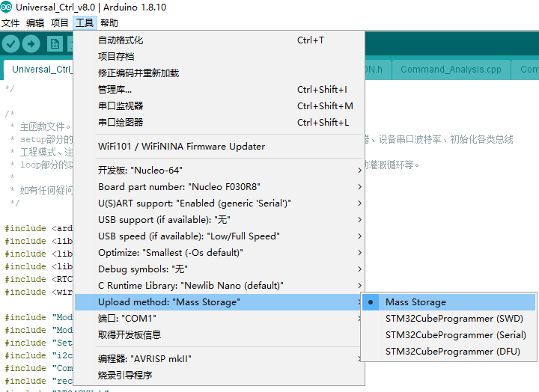Click comment text 设备串口波特率
539x392 pixels.
click(x=409, y=139)
